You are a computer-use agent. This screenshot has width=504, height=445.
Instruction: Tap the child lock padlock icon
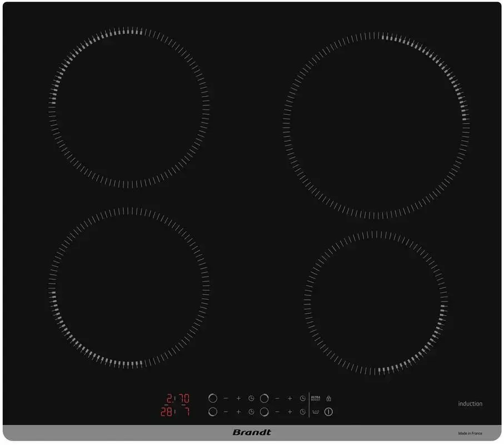[328, 398]
